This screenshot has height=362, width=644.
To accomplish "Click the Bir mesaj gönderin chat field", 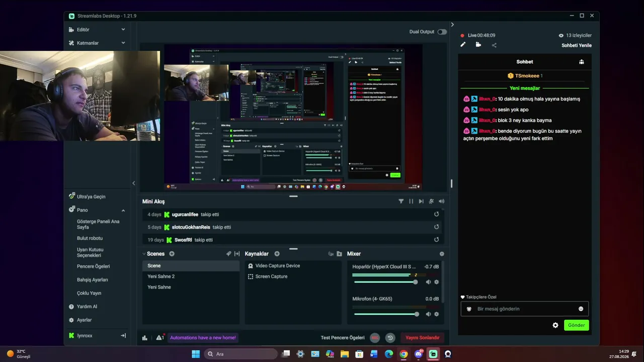I will tap(524, 309).
